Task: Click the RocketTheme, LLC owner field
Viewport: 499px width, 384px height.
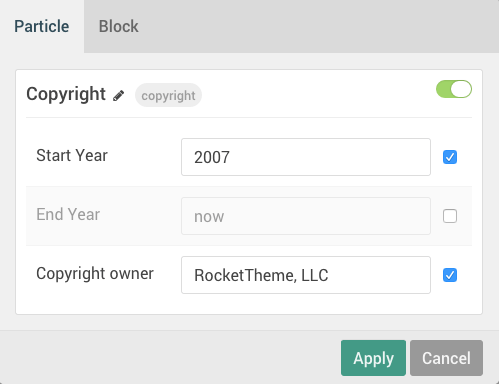Action: 306,275
